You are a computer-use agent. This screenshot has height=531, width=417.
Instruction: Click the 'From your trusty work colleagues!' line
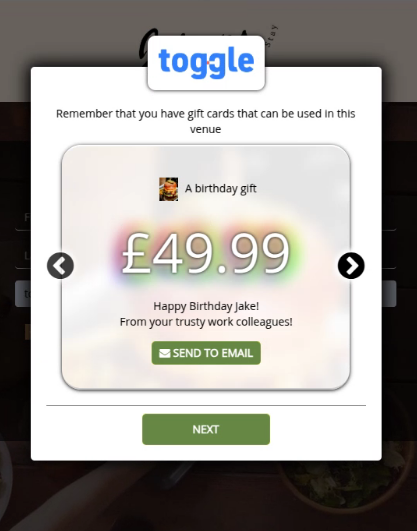click(x=206, y=322)
